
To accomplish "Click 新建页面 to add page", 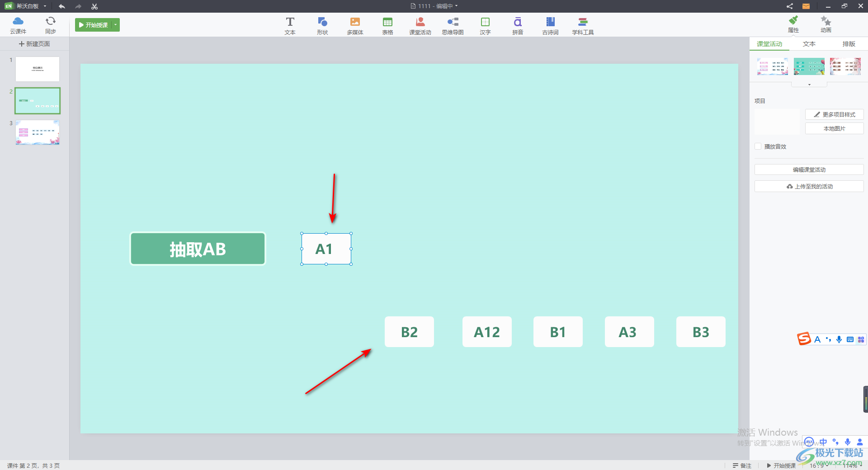I will point(34,44).
